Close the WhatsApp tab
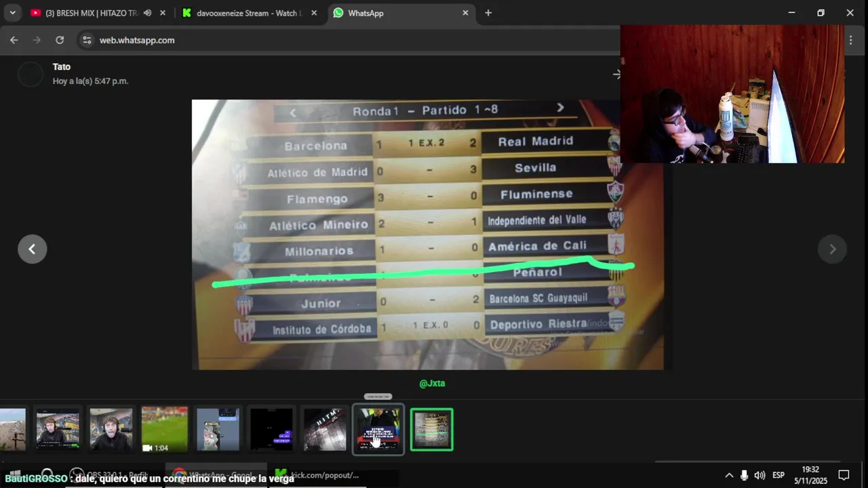Image resolution: width=868 pixels, height=488 pixels. (465, 13)
